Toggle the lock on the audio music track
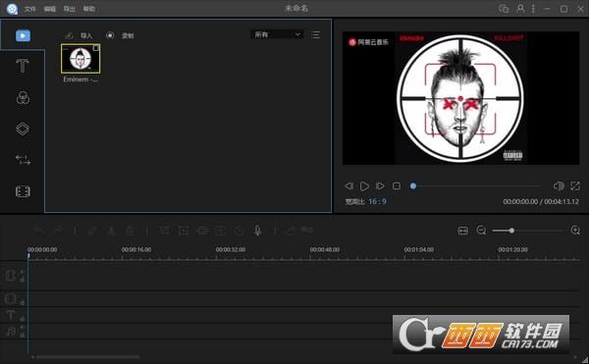589x364 pixels. coord(22,335)
